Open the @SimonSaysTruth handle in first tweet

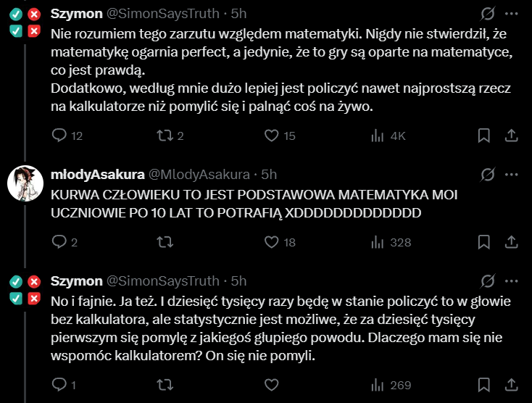click(x=162, y=14)
